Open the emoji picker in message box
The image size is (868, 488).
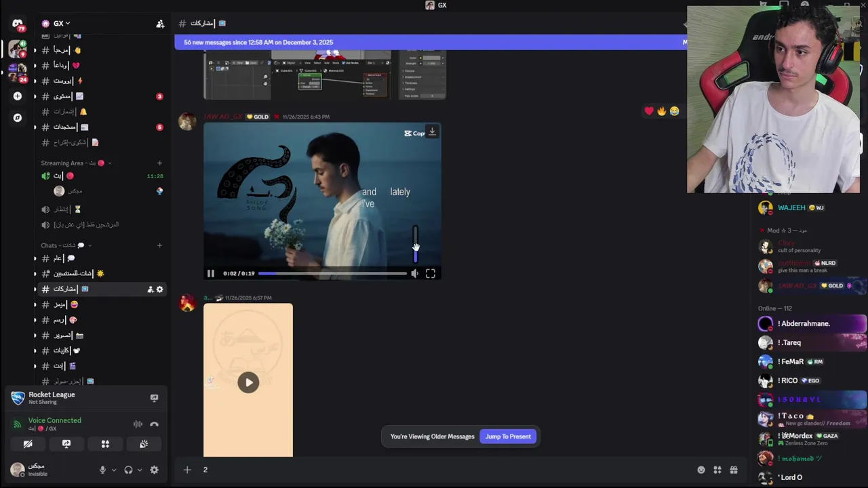point(701,470)
